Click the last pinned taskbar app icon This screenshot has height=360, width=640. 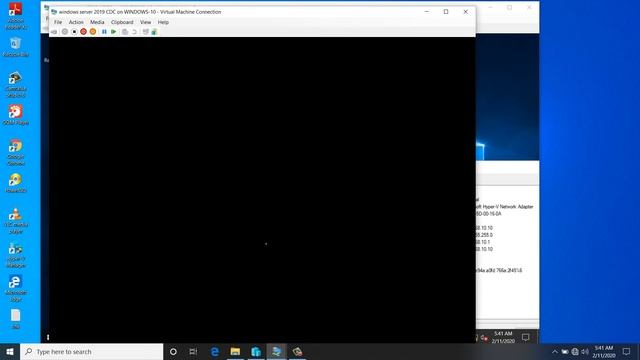coord(297,351)
